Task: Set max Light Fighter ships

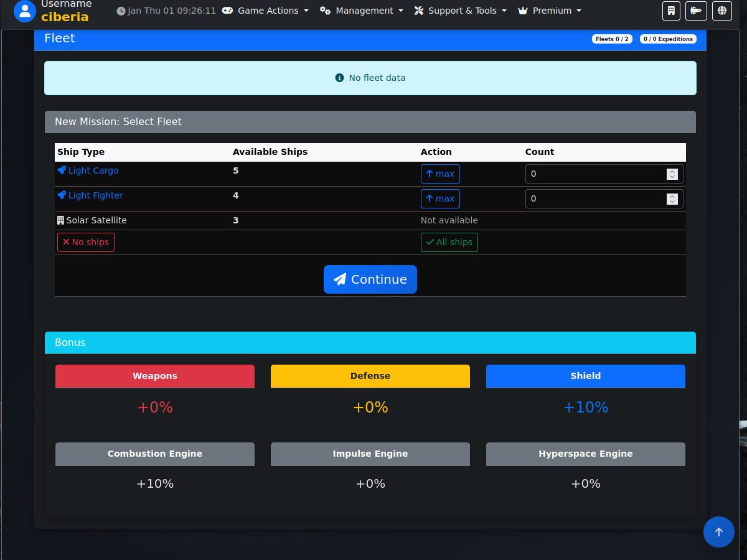Action: [440, 198]
